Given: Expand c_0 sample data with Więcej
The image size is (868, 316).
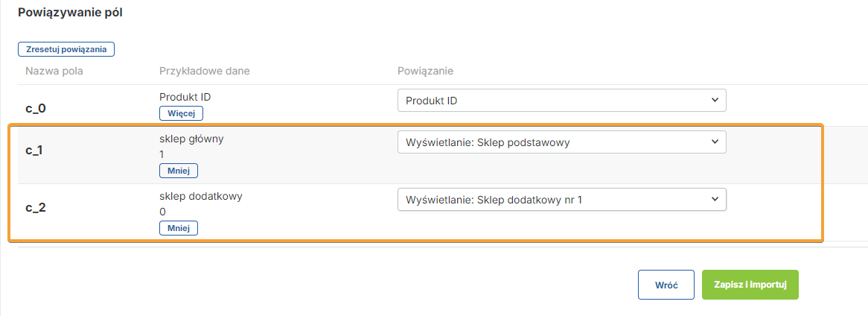Looking at the screenshot, I should 181,113.
